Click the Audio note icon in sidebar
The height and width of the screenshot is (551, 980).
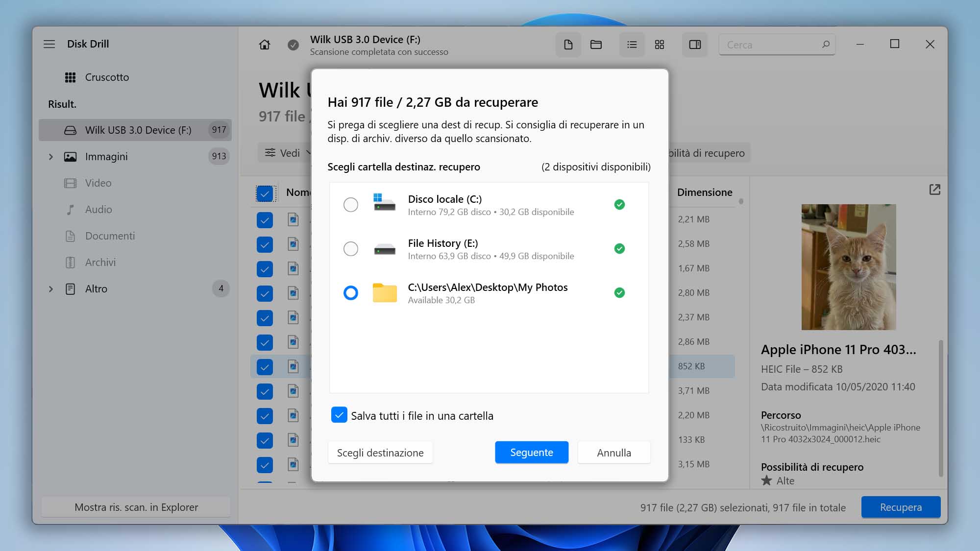pos(71,210)
